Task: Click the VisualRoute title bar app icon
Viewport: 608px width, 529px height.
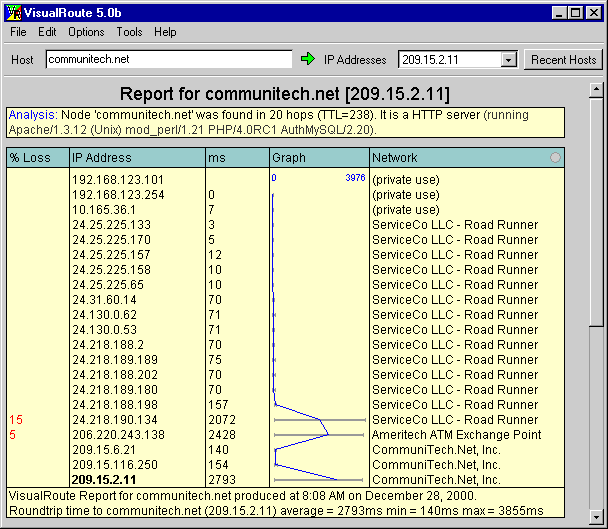Action: click(x=14, y=13)
